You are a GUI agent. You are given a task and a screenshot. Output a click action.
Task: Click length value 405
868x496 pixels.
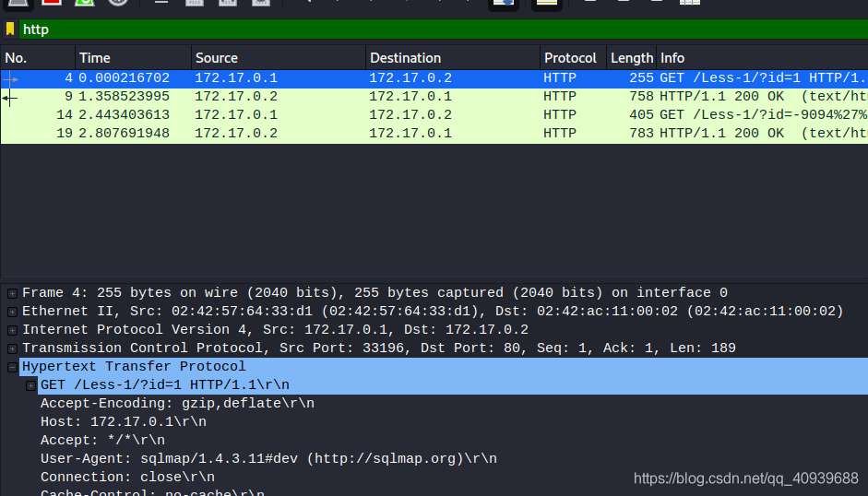pos(642,114)
